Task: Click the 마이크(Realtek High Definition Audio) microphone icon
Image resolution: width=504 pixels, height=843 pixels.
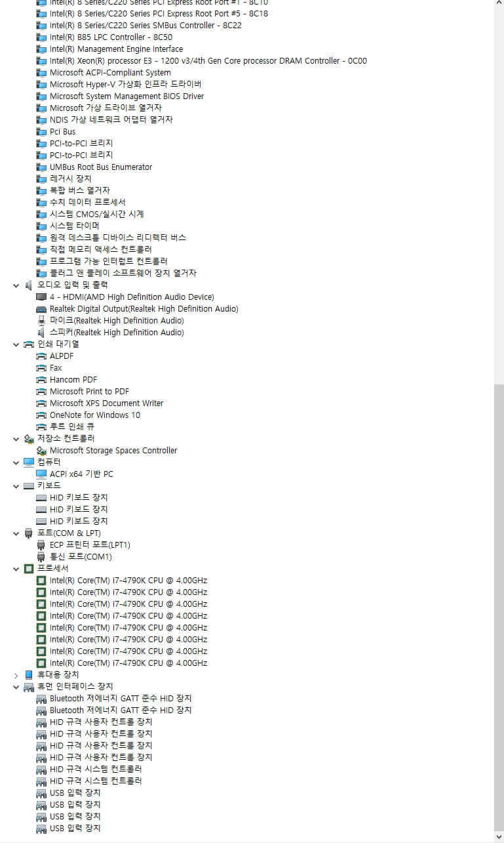Action: click(x=41, y=320)
